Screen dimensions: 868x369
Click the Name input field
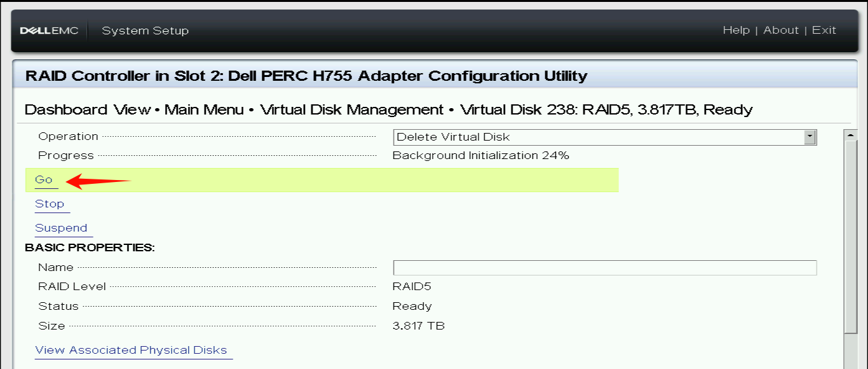click(604, 267)
